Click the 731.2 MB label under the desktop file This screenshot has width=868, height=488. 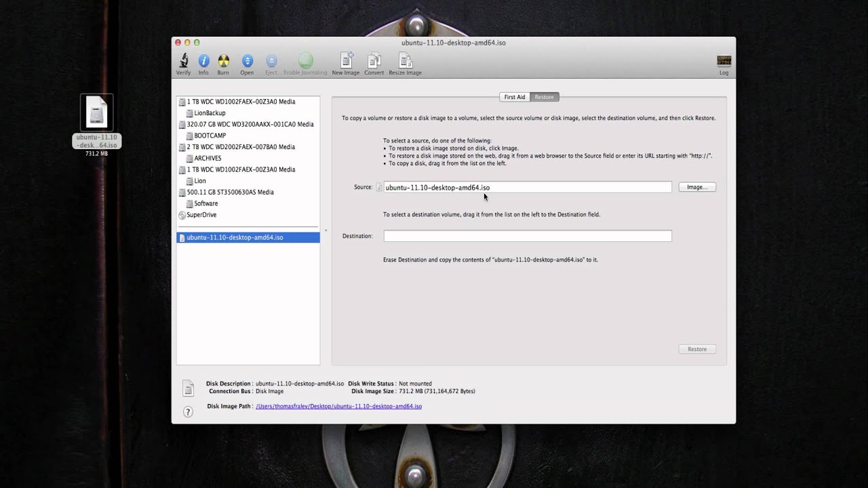click(x=96, y=154)
